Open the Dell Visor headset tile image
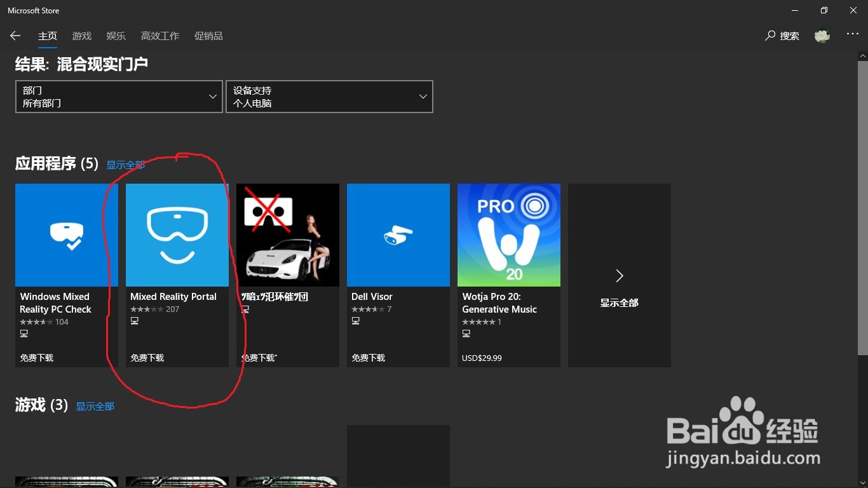868x488 pixels. click(x=398, y=235)
